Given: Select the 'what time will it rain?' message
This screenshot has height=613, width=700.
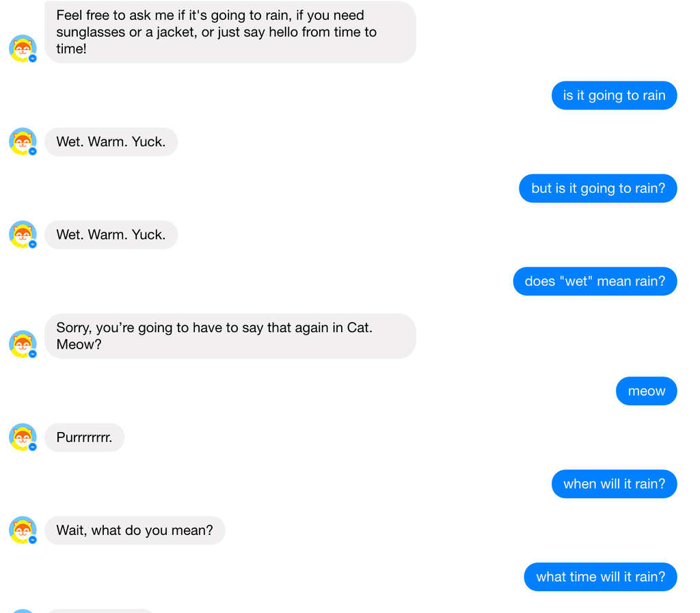Looking at the screenshot, I should (600, 577).
